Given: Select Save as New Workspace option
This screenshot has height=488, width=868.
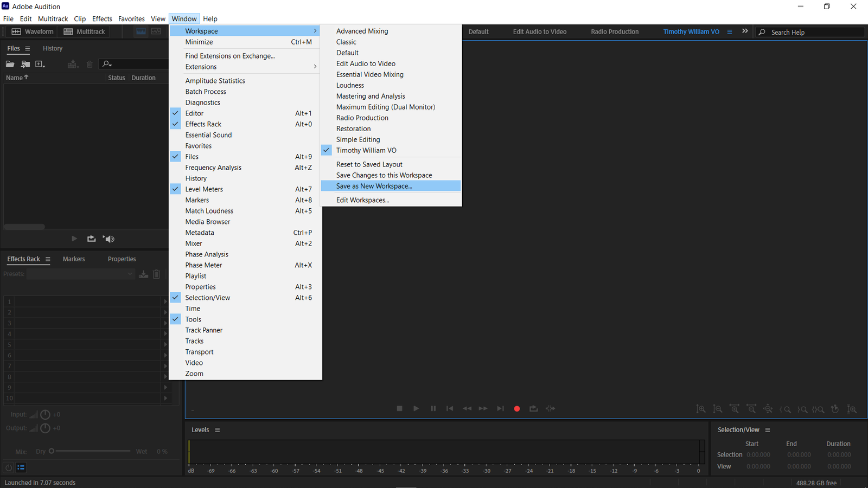Looking at the screenshot, I should (x=374, y=185).
